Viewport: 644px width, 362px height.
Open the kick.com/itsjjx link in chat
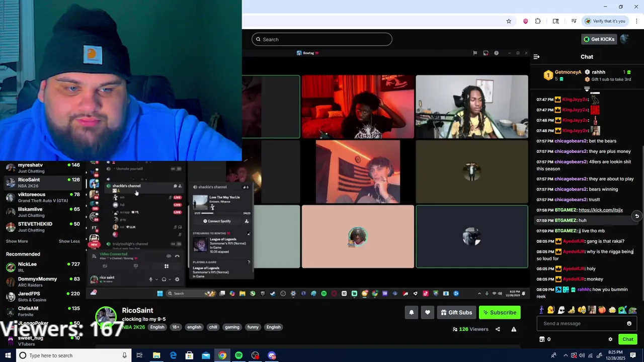(601, 210)
